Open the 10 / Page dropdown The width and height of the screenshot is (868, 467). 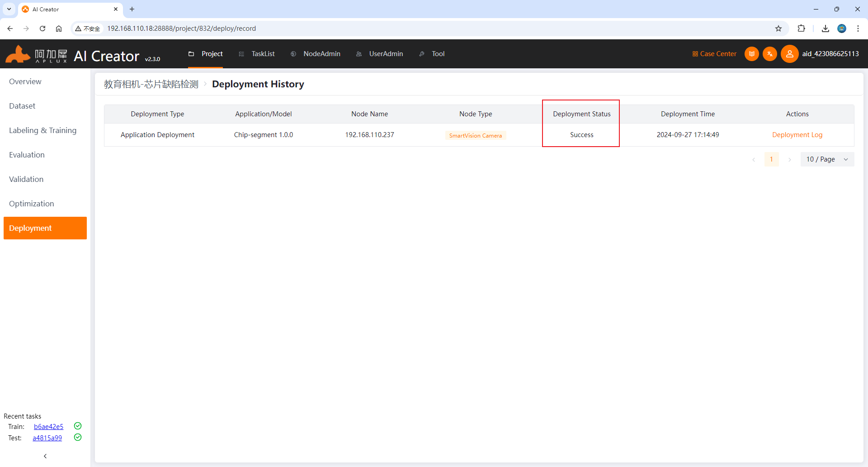(827, 159)
